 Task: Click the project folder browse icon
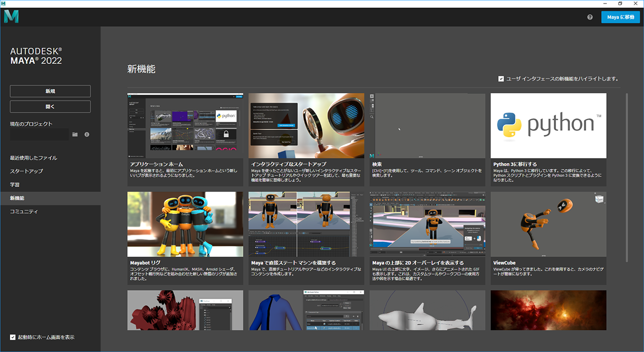(x=75, y=134)
